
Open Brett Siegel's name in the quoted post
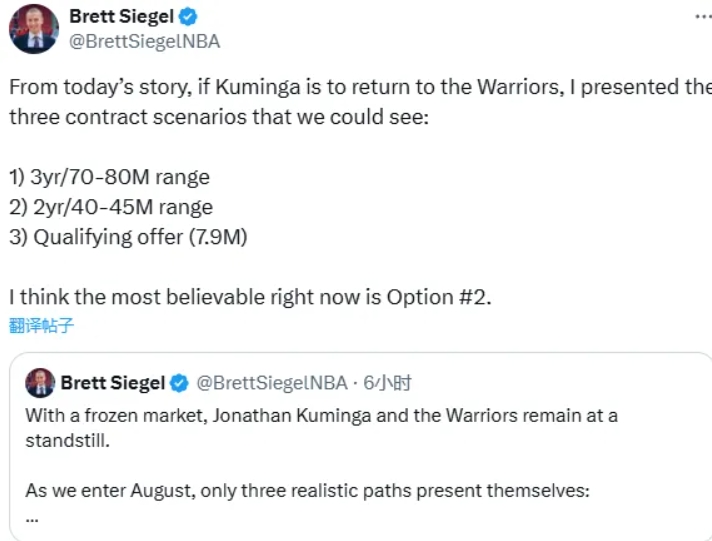[x=112, y=383]
